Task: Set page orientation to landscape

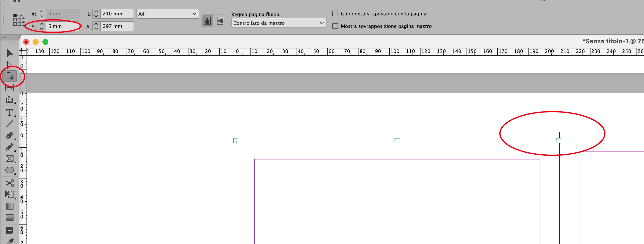Action: 220,21
